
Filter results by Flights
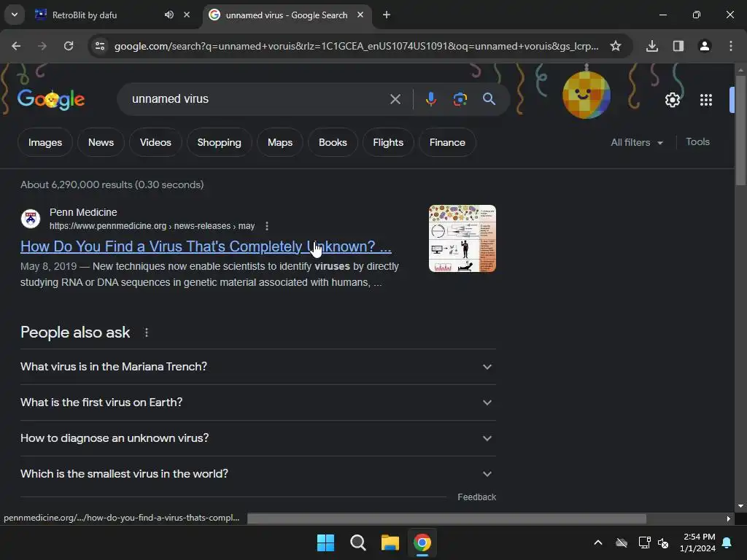click(x=388, y=142)
